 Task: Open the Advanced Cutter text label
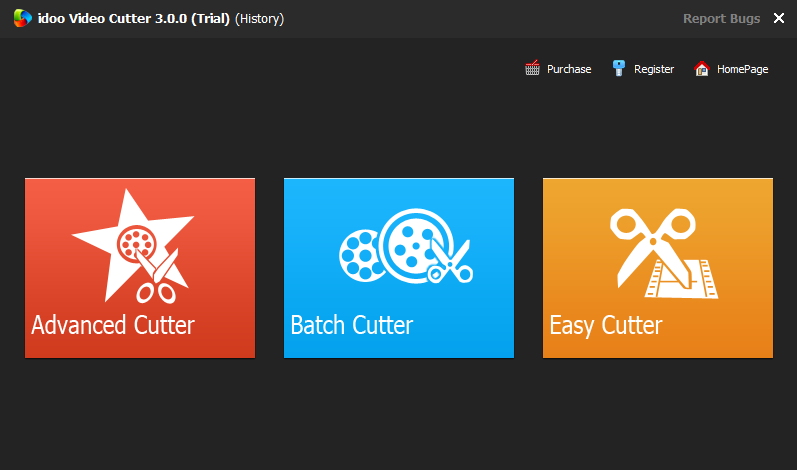coord(113,325)
